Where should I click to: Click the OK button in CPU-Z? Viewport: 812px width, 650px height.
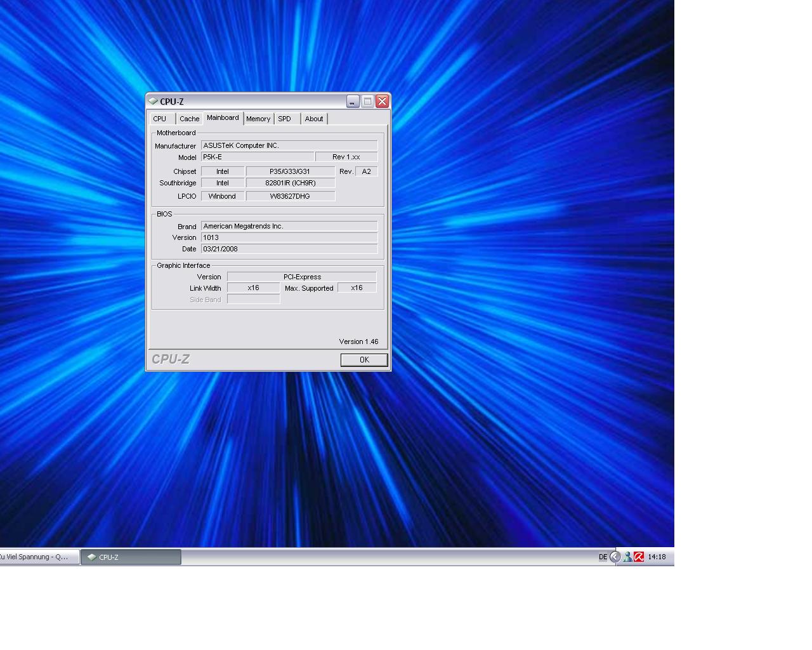[x=364, y=360]
